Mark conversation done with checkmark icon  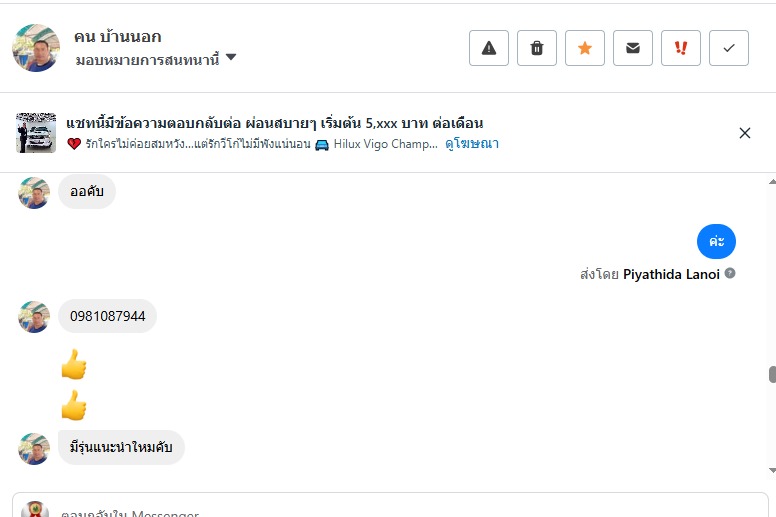729,48
